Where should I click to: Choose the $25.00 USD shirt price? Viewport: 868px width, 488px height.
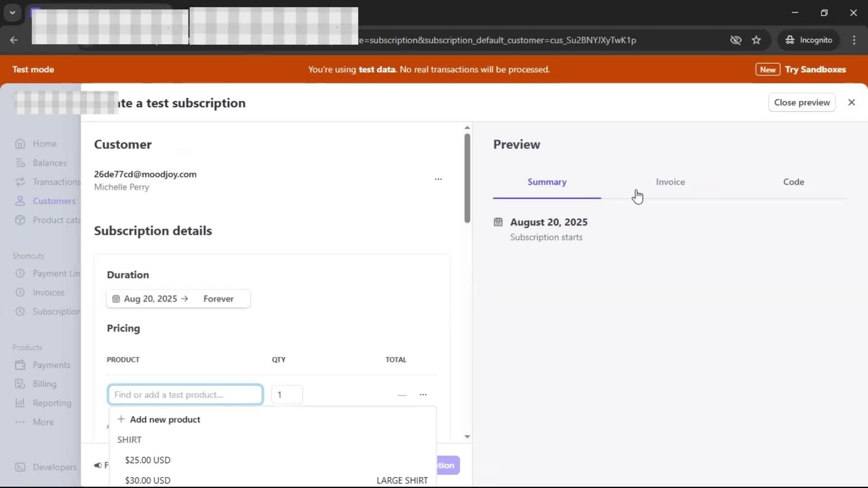[x=148, y=460]
